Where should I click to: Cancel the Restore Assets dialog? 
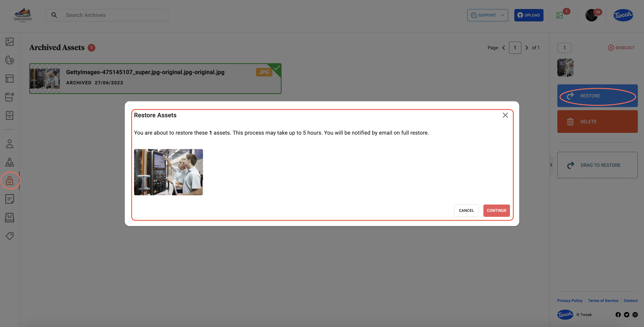[x=466, y=210]
